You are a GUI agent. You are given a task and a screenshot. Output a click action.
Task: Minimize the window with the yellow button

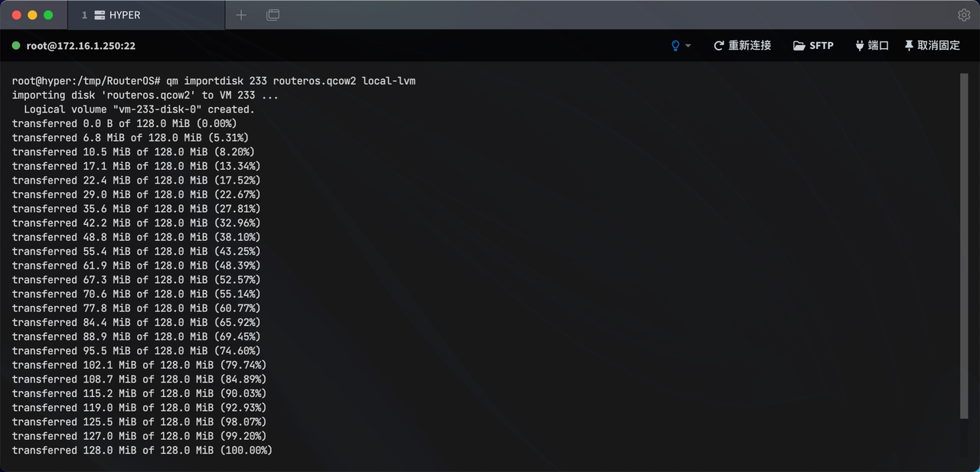click(32, 15)
